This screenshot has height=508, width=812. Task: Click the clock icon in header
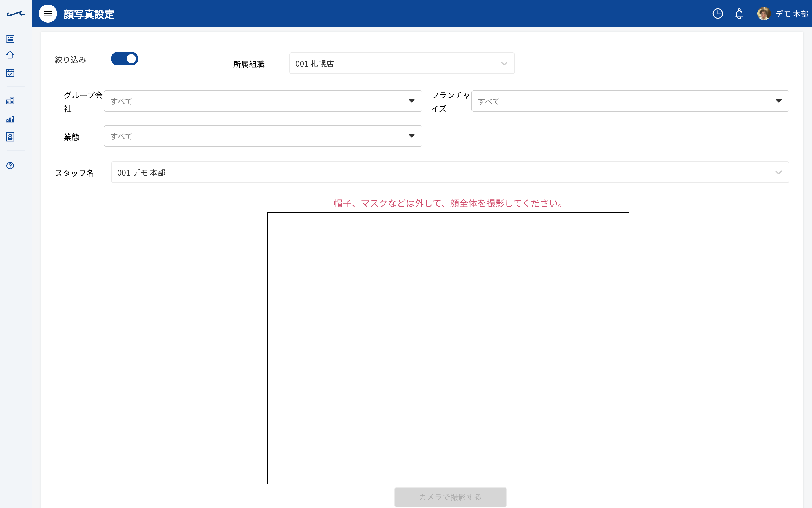[718, 14]
